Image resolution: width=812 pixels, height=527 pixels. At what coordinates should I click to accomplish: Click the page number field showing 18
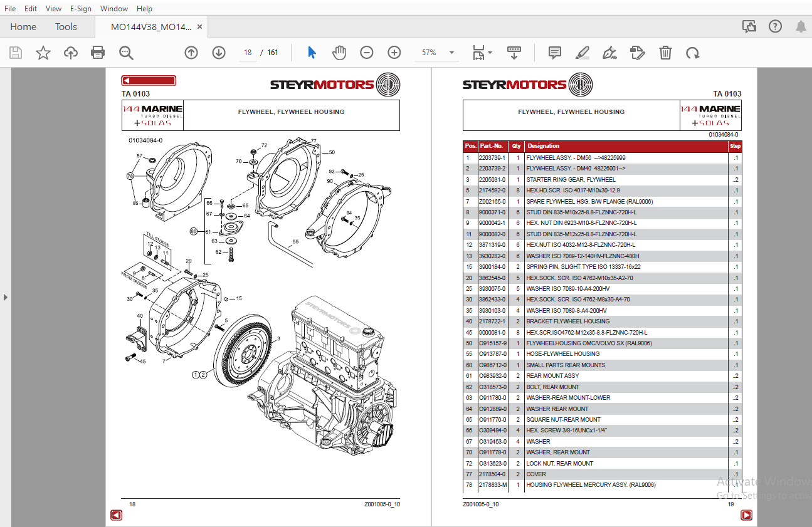coord(248,53)
